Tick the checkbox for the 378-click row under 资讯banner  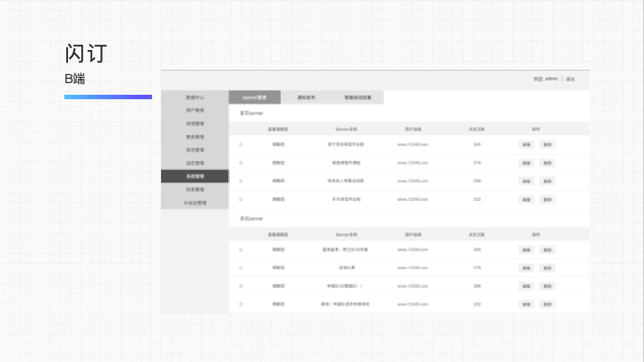(241, 267)
